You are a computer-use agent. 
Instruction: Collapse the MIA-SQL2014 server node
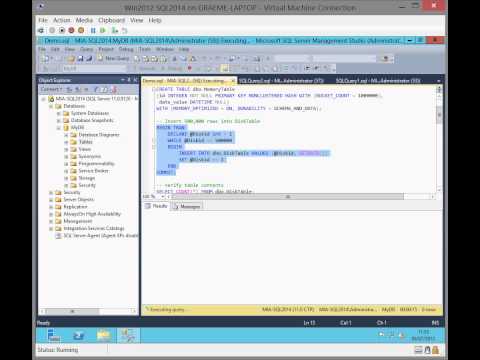[43, 99]
